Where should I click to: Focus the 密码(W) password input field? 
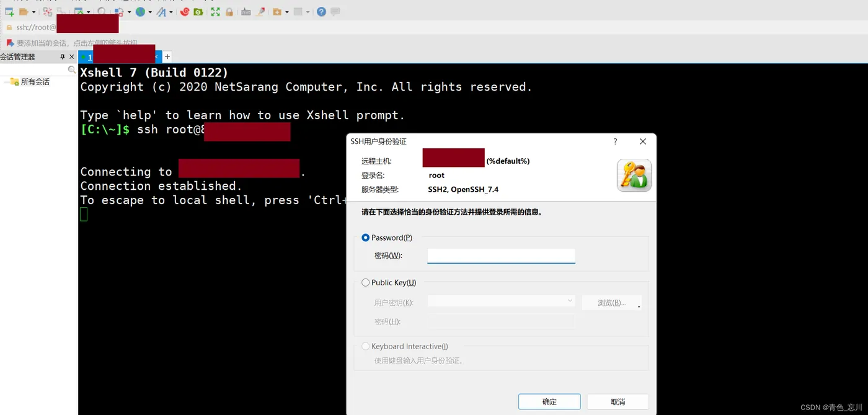click(x=501, y=256)
